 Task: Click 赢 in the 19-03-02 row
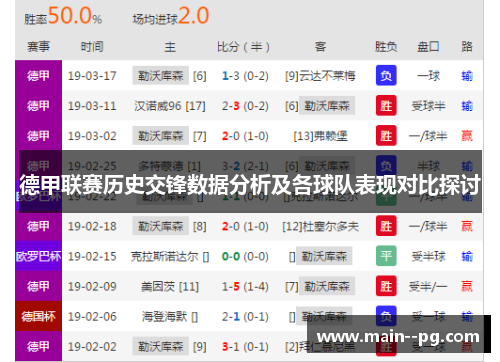(x=467, y=136)
